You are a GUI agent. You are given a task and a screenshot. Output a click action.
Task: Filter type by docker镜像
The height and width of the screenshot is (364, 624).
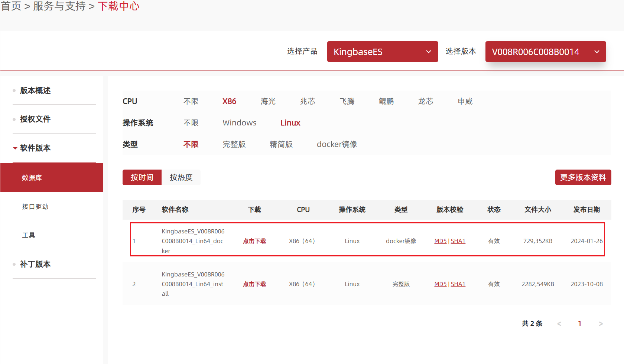[337, 144]
